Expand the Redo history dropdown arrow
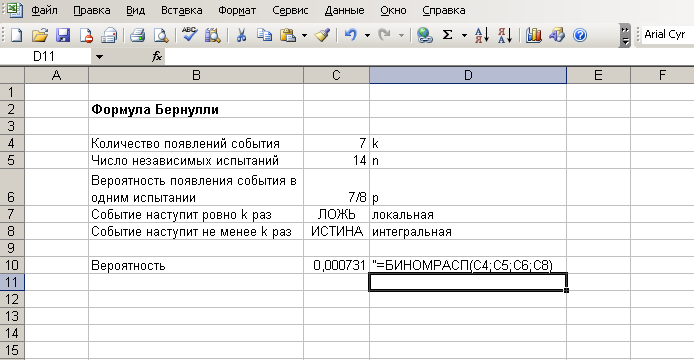 pyautogui.click(x=401, y=35)
